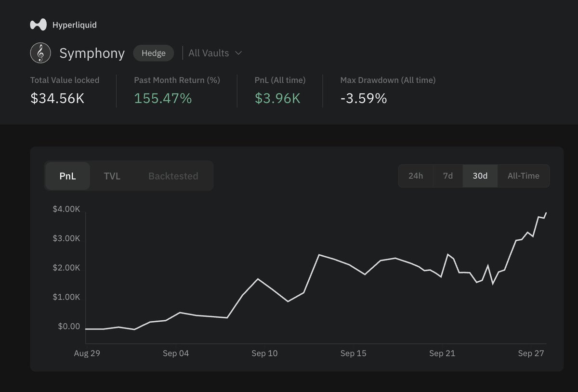Open the All Vaults dropdown
The image size is (578, 392).
215,53
